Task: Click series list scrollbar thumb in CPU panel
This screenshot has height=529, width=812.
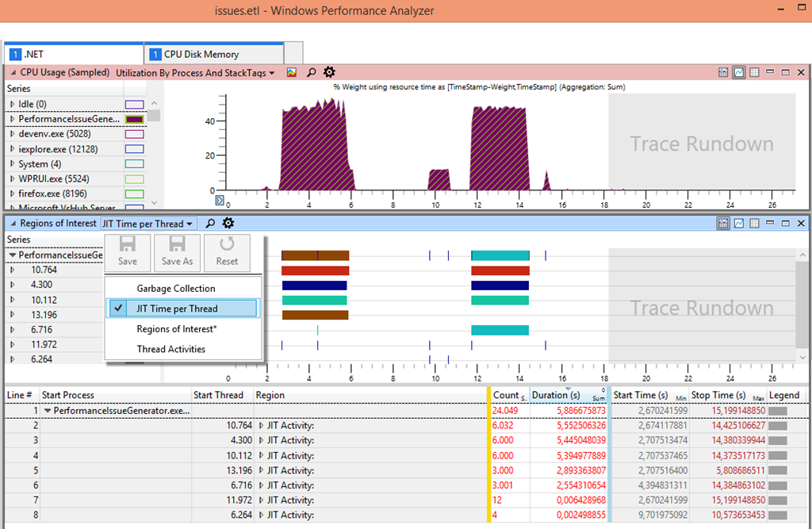Action: [x=154, y=116]
